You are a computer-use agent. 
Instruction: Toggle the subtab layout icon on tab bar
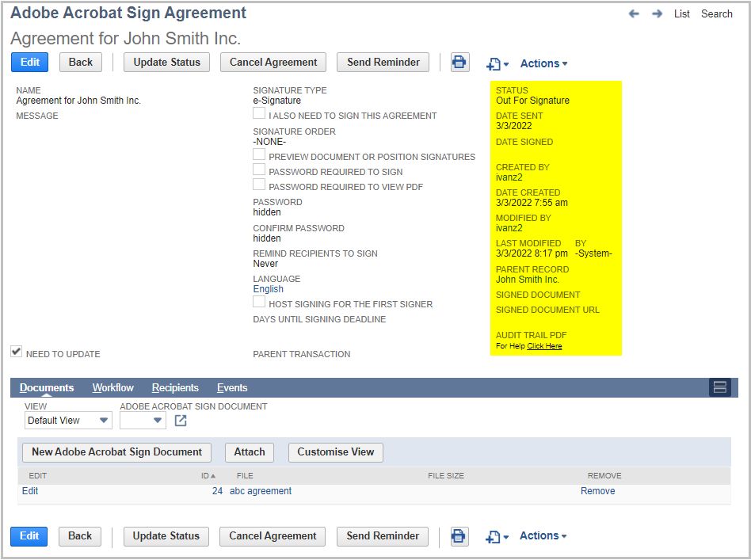(720, 387)
